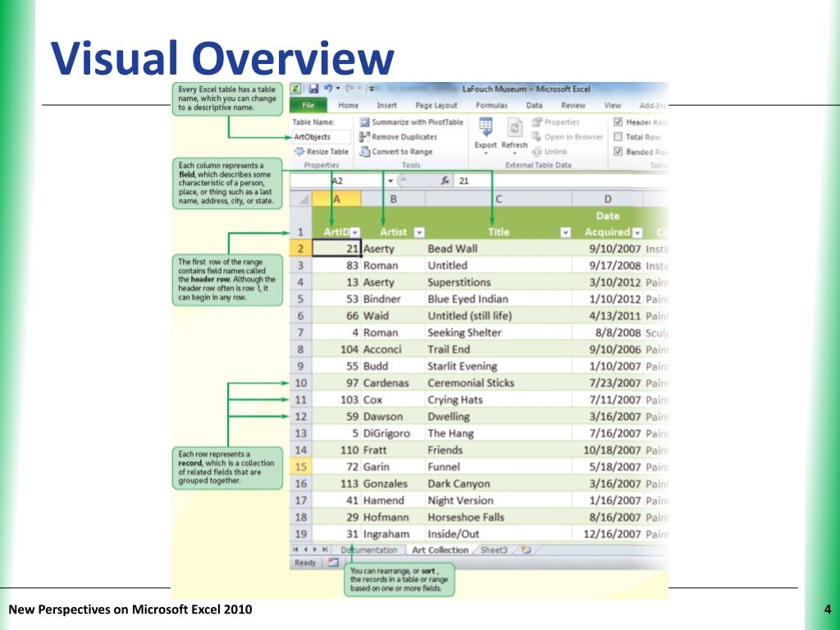
Task: Switch to the Page Layout tab
Action: [436, 106]
